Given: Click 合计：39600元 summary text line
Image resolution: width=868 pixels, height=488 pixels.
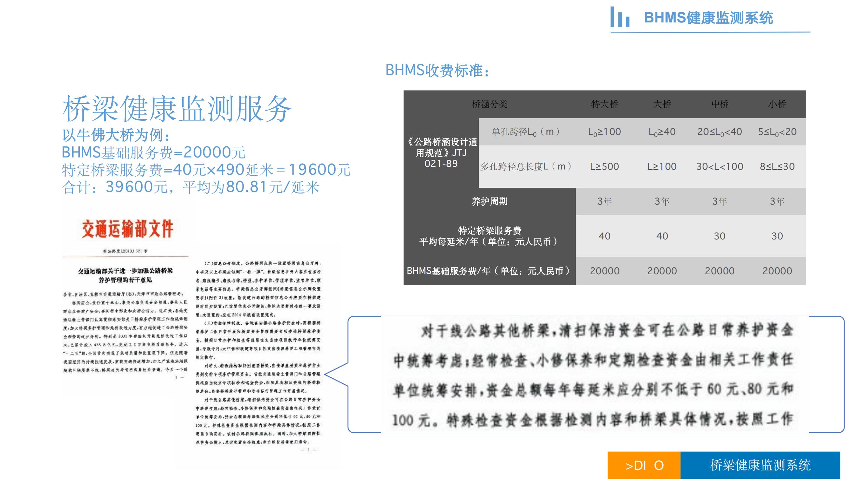Looking at the screenshot, I should (190, 187).
